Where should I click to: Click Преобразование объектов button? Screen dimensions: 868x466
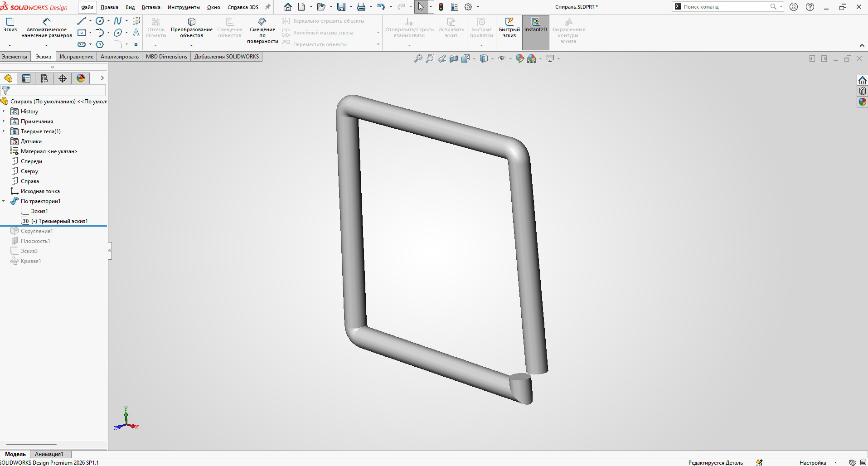191,27
